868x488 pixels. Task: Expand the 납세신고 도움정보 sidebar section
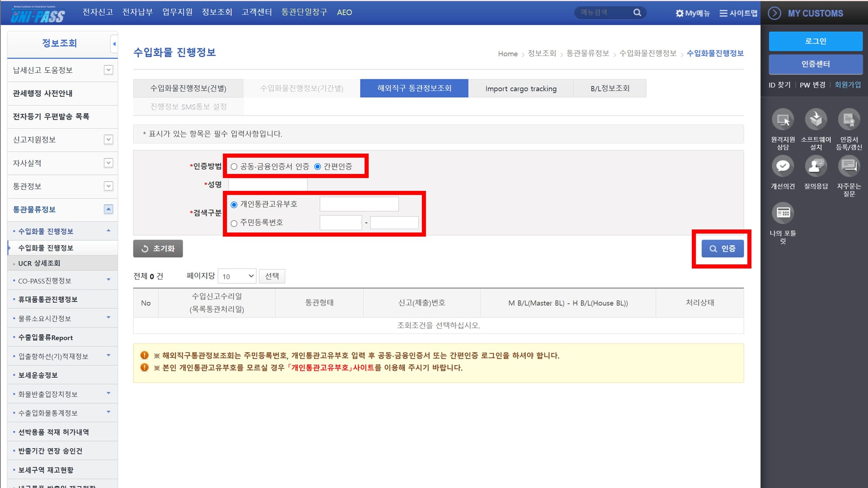(108, 70)
